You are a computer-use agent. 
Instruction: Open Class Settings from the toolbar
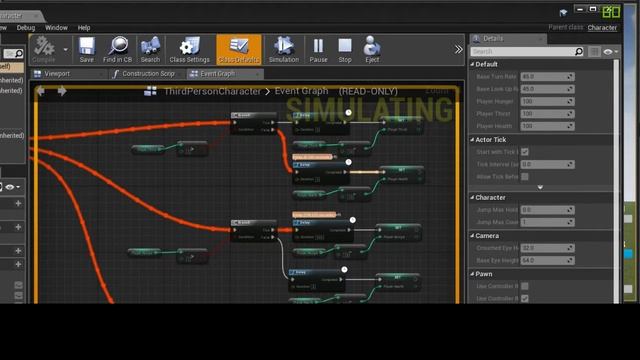(189, 50)
